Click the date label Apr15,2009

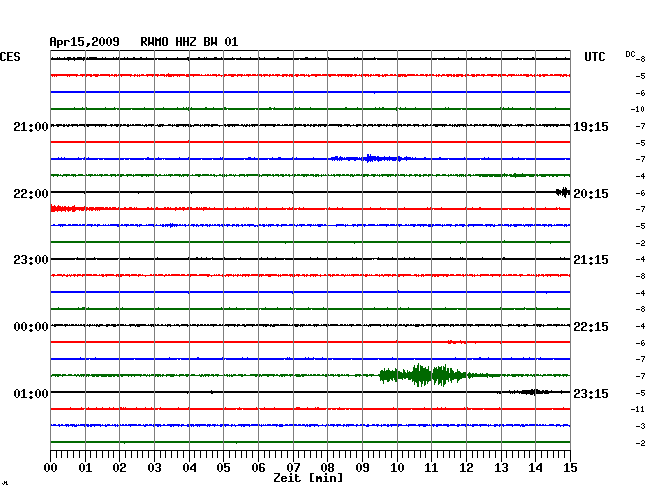point(85,42)
